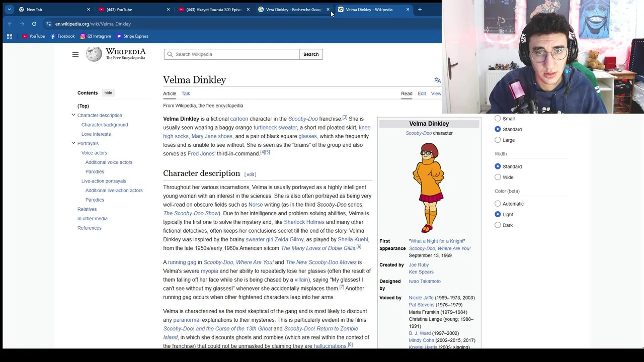Select the Read view tab
This screenshot has height=362, width=644.
(x=407, y=94)
